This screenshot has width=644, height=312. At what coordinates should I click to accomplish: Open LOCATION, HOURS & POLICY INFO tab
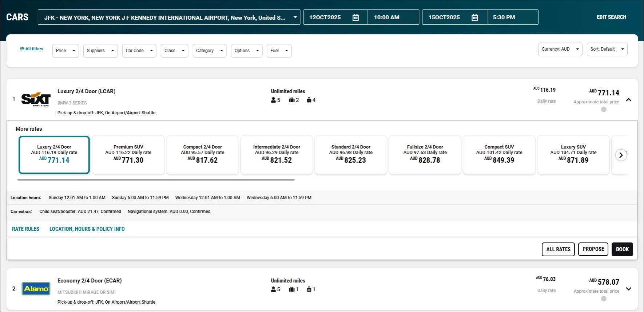point(87,229)
